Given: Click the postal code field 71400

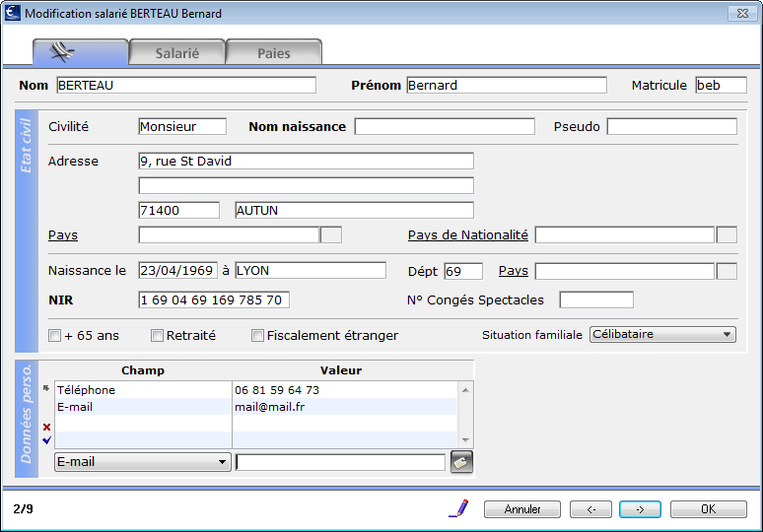Looking at the screenshot, I should tap(179, 210).
